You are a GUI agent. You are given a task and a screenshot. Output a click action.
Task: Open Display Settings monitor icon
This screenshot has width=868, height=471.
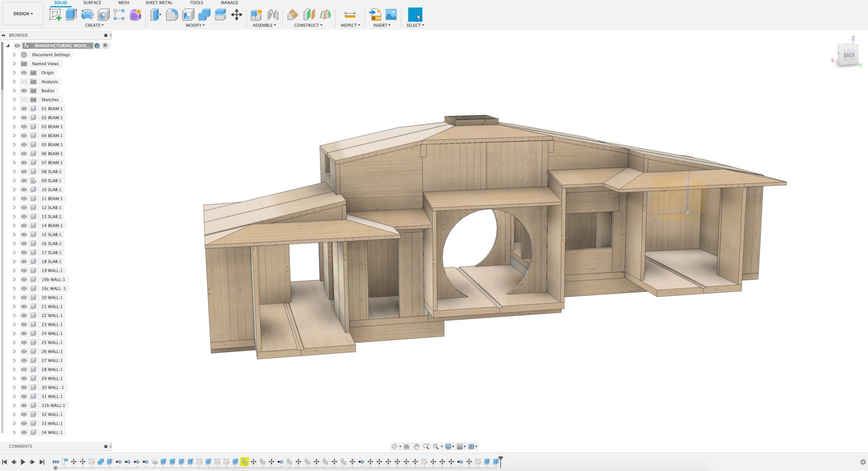pyautogui.click(x=448, y=447)
